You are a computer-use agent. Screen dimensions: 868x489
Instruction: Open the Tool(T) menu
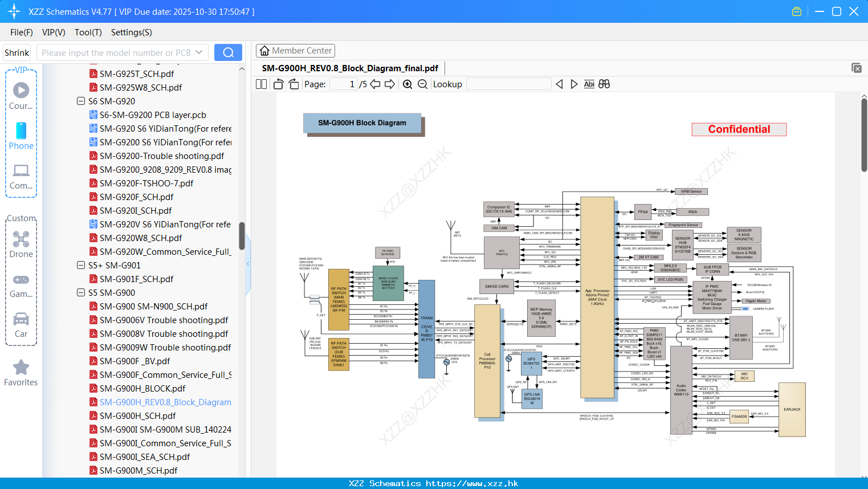(x=88, y=32)
